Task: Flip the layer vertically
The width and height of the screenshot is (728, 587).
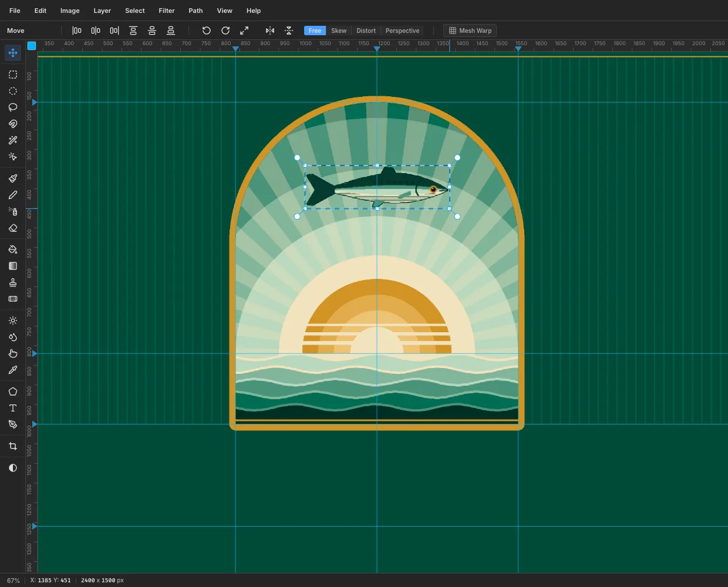Action: tap(289, 31)
